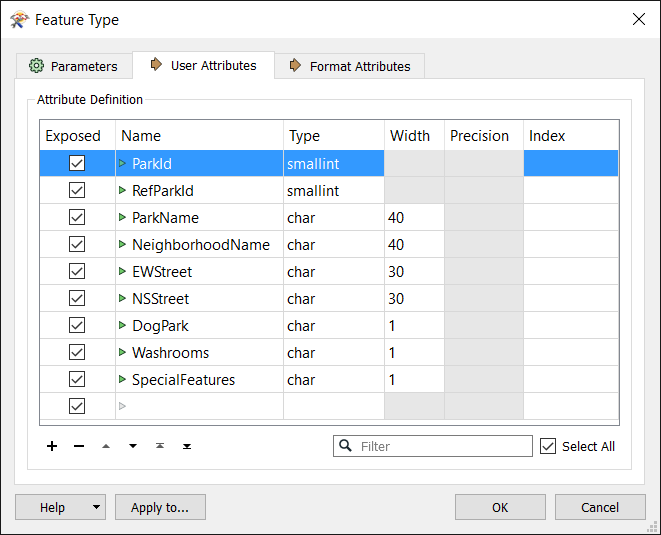Image resolution: width=661 pixels, height=535 pixels.
Task: Click the green arrow beside DogPark
Action: [x=123, y=326]
